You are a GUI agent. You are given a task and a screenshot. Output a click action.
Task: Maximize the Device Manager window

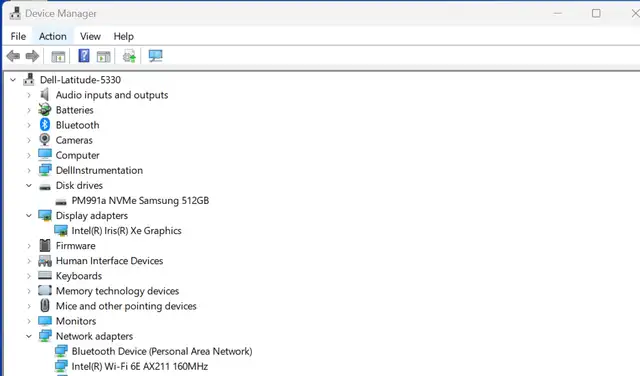[x=596, y=13]
